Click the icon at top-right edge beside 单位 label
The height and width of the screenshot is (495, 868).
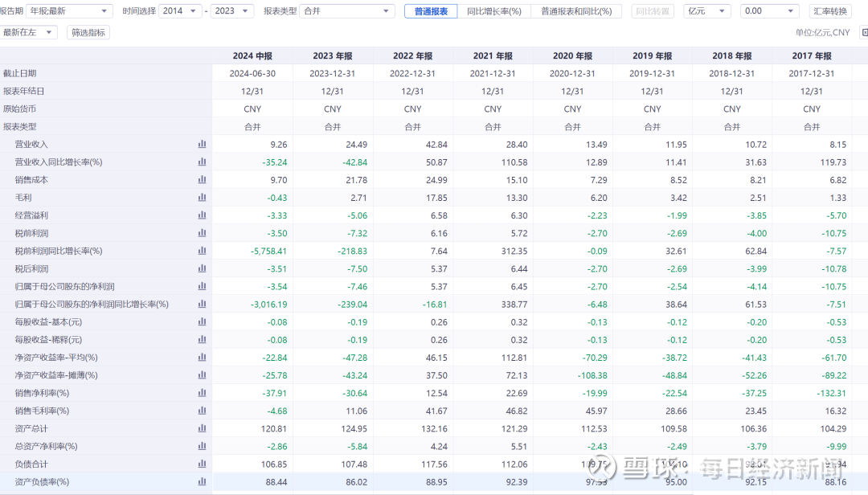pyautogui.click(x=863, y=32)
